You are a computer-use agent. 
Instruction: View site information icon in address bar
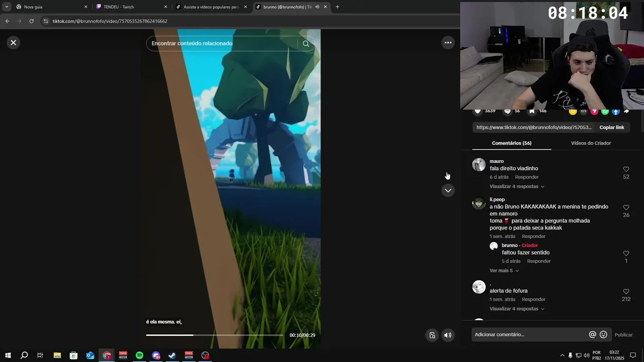46,21
